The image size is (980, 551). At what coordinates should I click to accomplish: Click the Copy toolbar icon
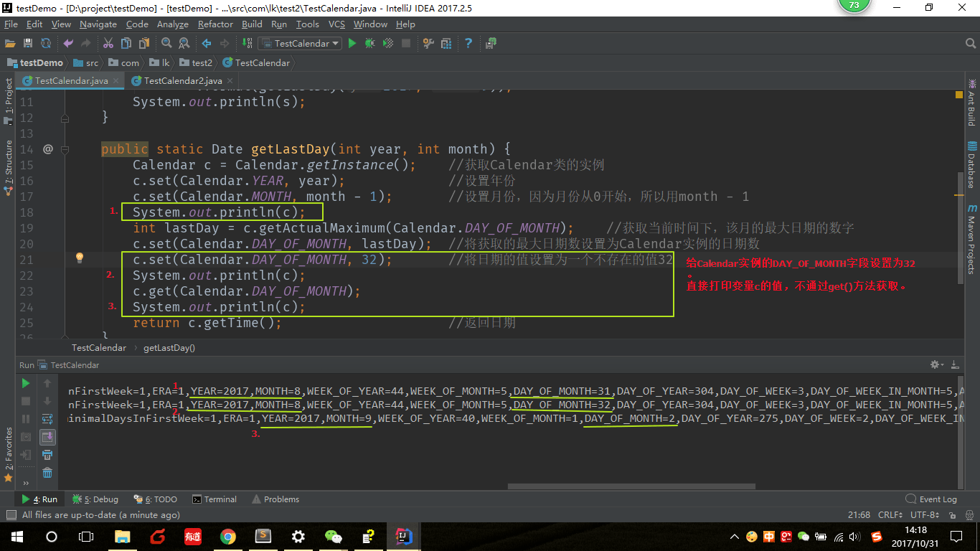126,43
